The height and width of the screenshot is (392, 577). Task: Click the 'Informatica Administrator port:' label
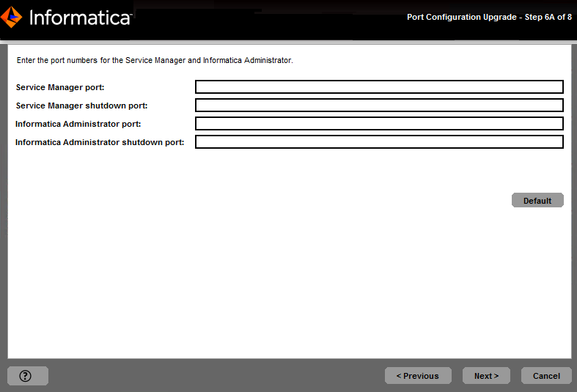click(x=78, y=124)
